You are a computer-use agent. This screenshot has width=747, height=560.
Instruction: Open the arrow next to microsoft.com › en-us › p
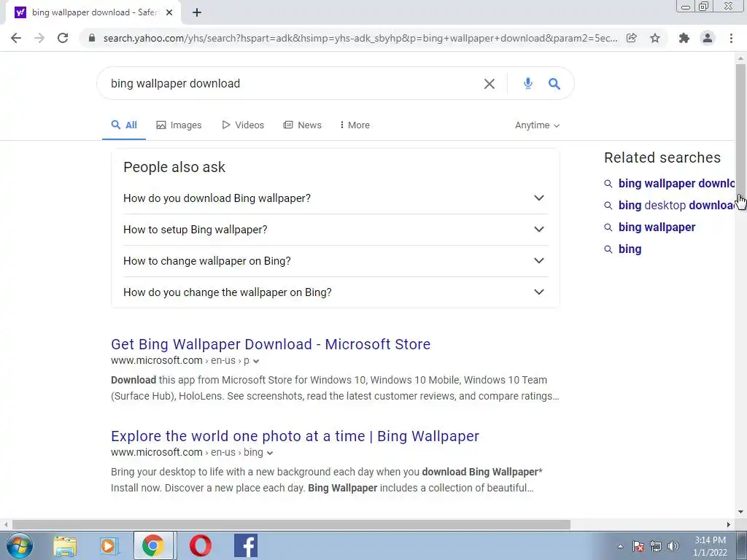[256, 362]
